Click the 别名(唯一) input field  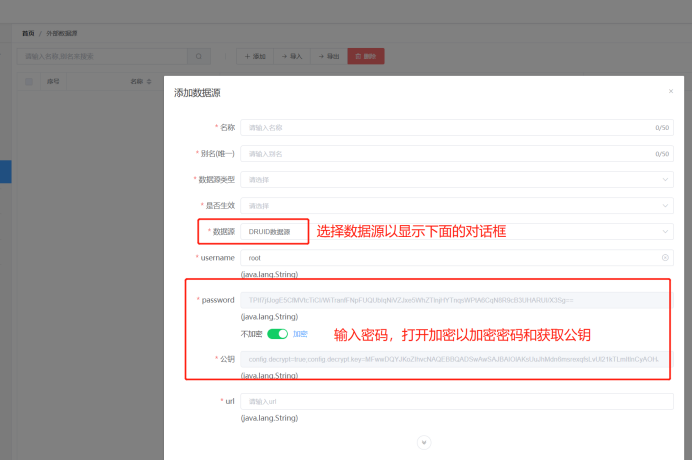445,154
